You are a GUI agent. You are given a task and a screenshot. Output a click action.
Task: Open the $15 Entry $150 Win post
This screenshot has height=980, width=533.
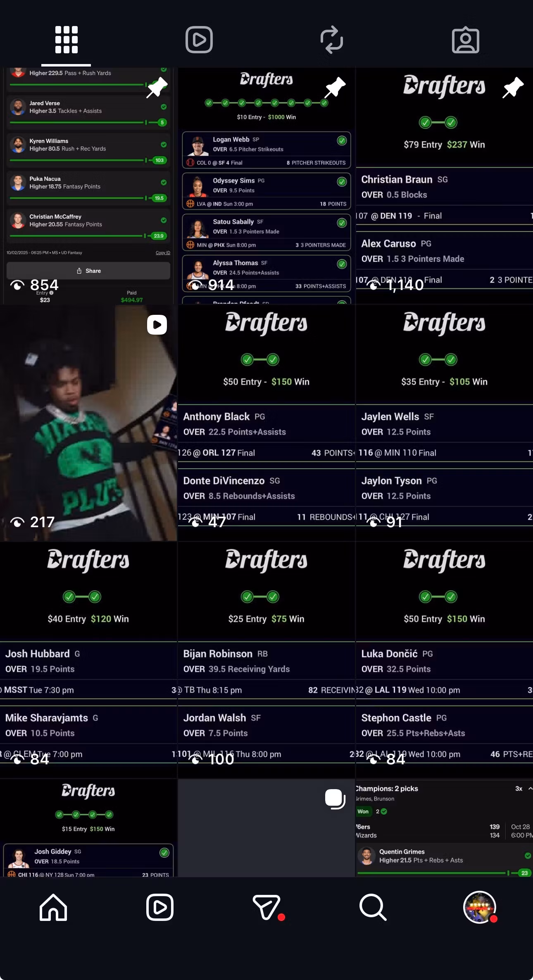pos(88,828)
